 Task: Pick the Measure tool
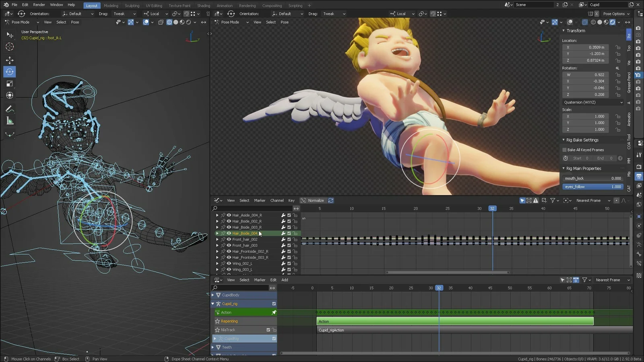coord(10,120)
